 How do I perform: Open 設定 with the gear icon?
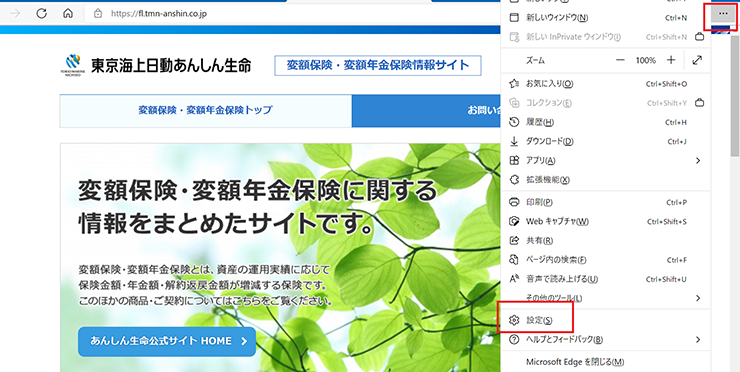[514, 321]
